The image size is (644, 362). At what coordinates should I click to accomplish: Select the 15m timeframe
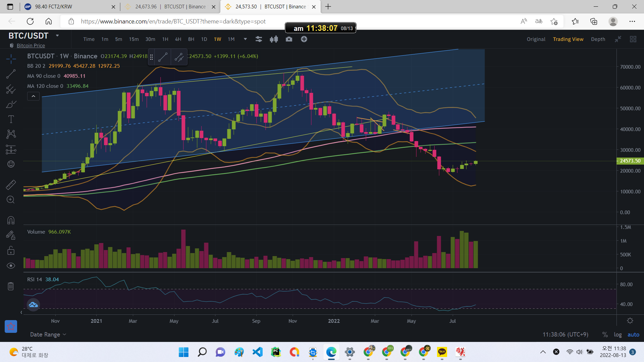coord(134,39)
